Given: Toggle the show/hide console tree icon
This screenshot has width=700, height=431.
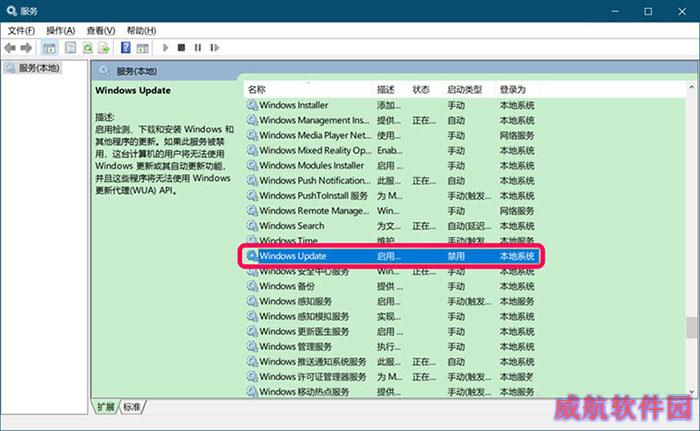Looking at the screenshot, I should click(x=50, y=48).
